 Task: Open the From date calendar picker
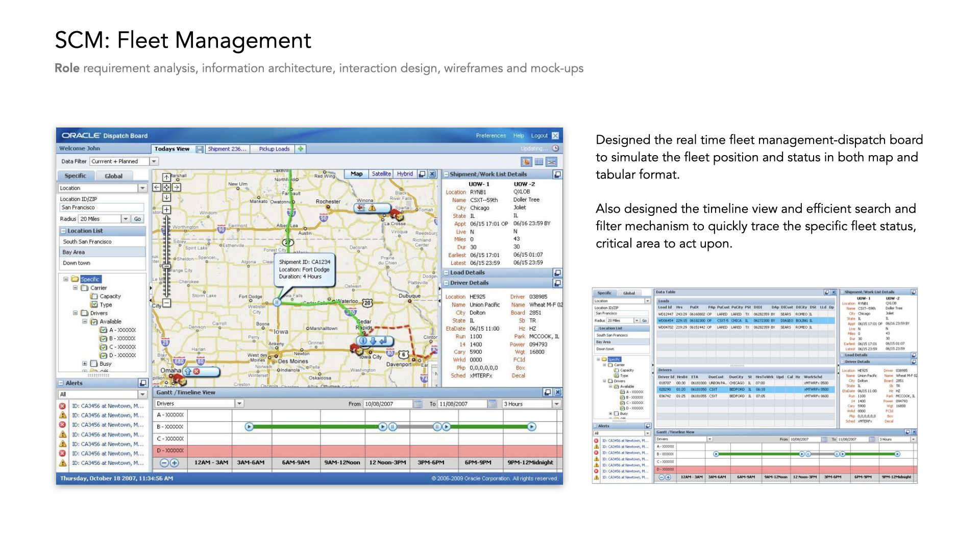pyautogui.click(x=418, y=404)
